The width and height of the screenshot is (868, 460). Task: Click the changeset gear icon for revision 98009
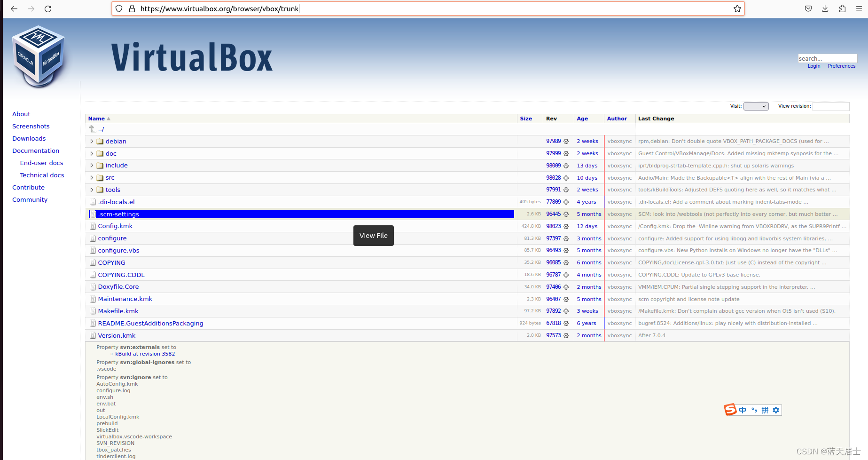pyautogui.click(x=566, y=166)
